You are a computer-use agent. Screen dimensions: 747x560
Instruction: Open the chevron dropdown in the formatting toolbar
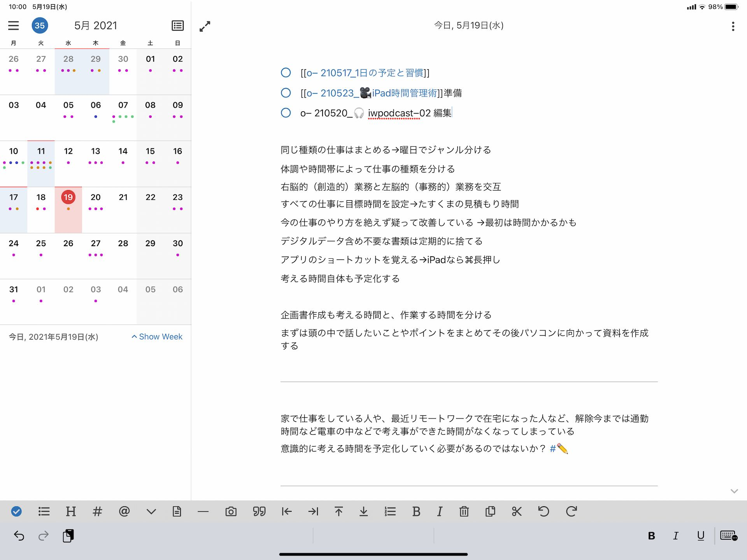pyautogui.click(x=151, y=511)
